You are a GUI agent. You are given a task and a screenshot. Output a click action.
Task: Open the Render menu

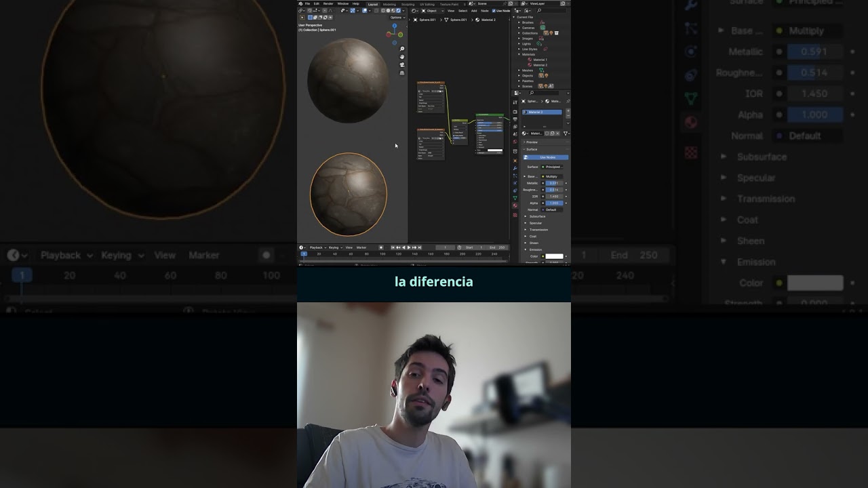coord(328,3)
